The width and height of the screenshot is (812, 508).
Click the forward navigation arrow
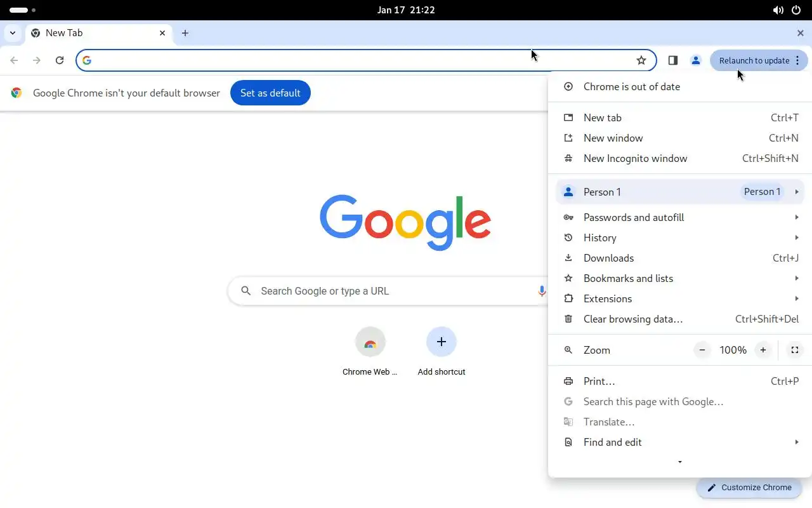[x=37, y=60]
